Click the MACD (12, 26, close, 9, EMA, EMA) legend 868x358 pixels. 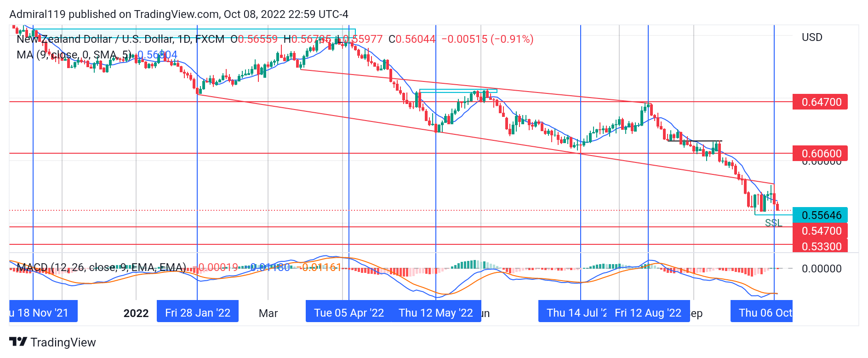[102, 267]
